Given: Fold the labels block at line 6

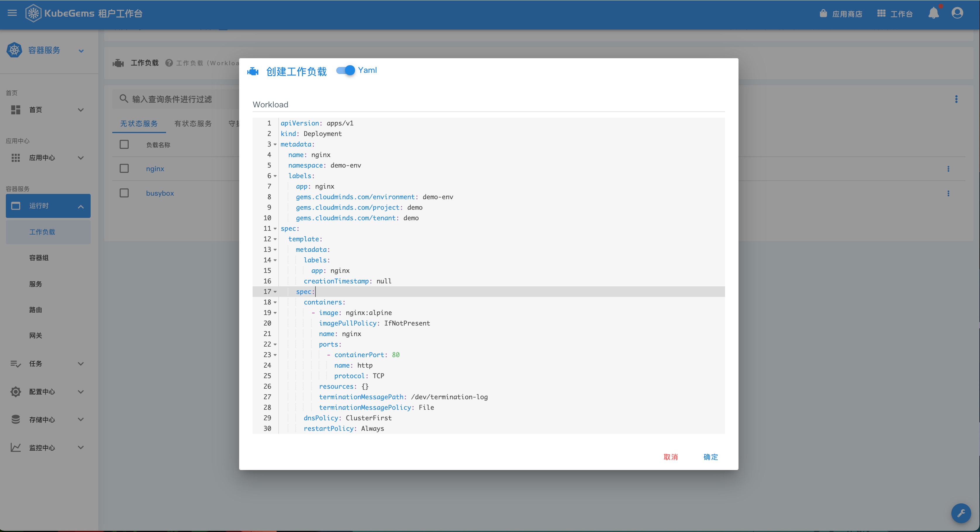Looking at the screenshot, I should tap(275, 176).
